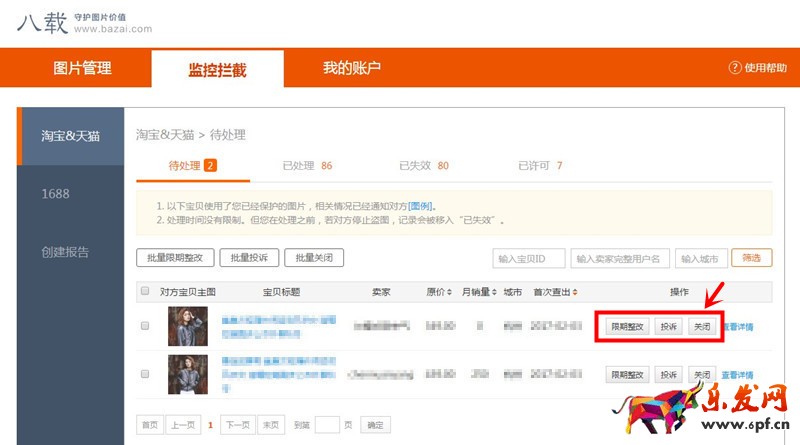Viewport: 800px width, 445px height.
Task: Open 我的账户 tab
Action: (x=352, y=67)
